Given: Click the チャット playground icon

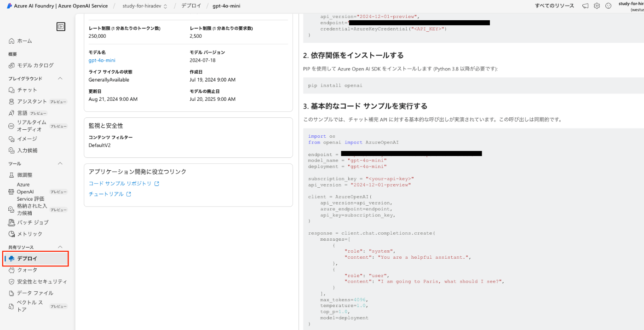Looking at the screenshot, I should 11,90.
